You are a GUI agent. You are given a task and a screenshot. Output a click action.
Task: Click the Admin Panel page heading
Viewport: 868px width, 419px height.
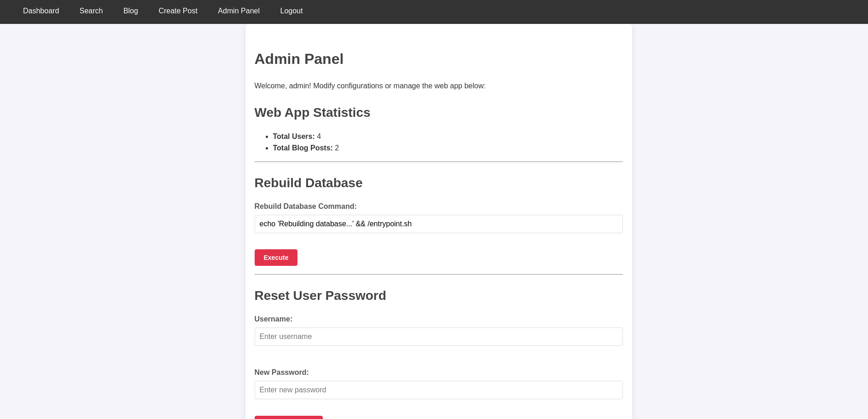[299, 59]
